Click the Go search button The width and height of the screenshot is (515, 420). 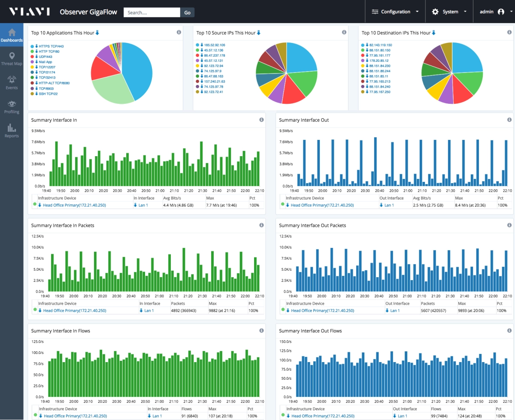187,12
